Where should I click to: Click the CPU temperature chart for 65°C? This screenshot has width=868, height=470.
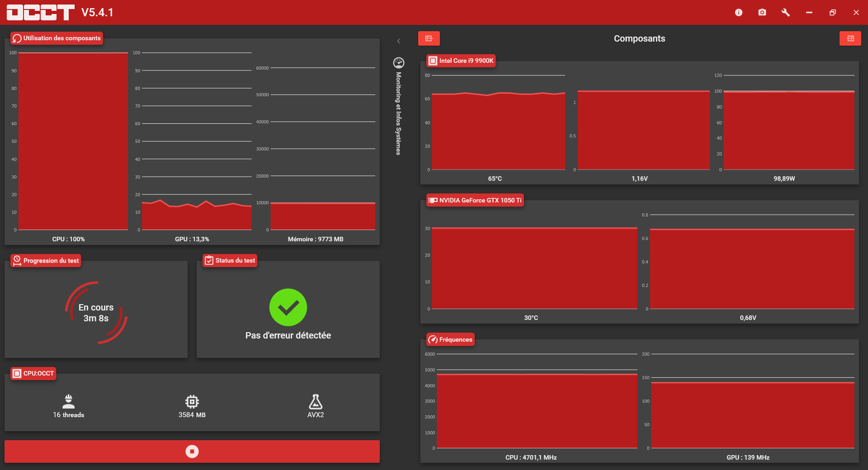click(x=498, y=122)
